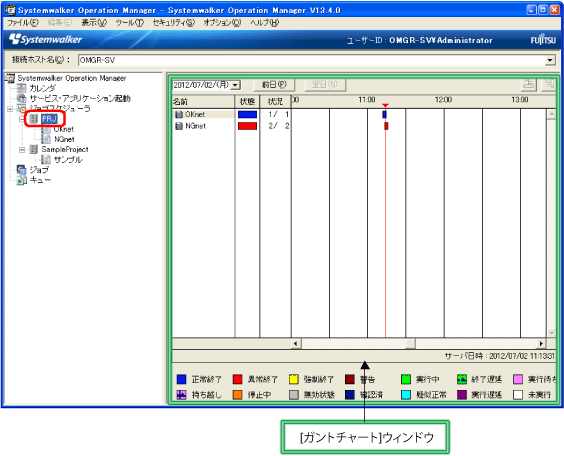Click the 13:00 label on the time scale
The width and height of the screenshot is (564, 456).
[520, 100]
